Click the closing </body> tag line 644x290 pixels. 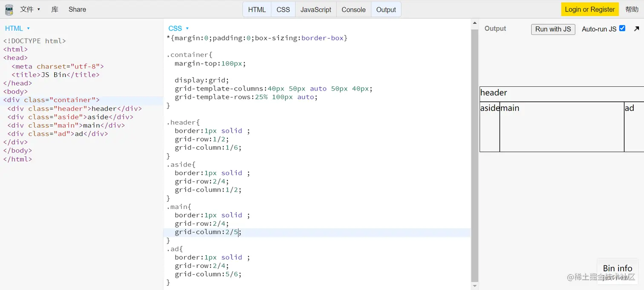(x=17, y=151)
